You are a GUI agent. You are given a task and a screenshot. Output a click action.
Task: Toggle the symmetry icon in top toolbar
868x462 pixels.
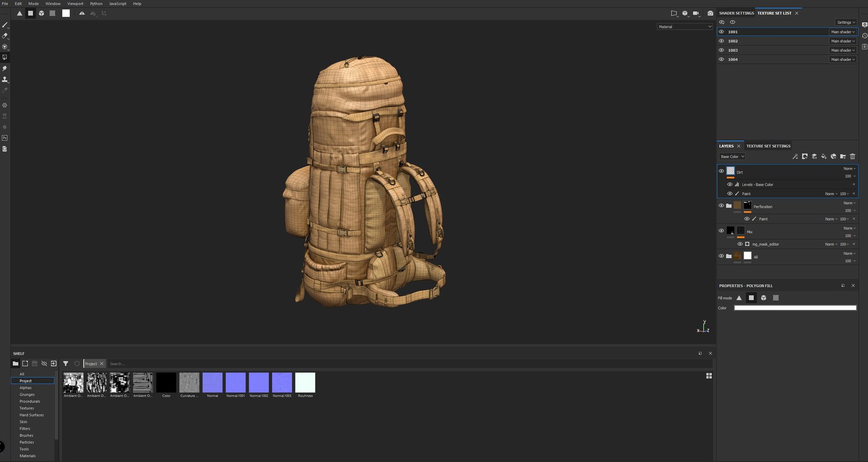tap(82, 14)
